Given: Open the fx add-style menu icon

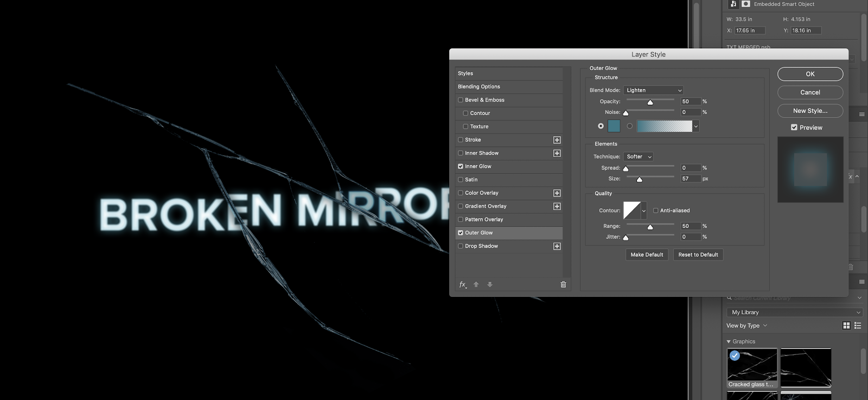Looking at the screenshot, I should [x=463, y=284].
